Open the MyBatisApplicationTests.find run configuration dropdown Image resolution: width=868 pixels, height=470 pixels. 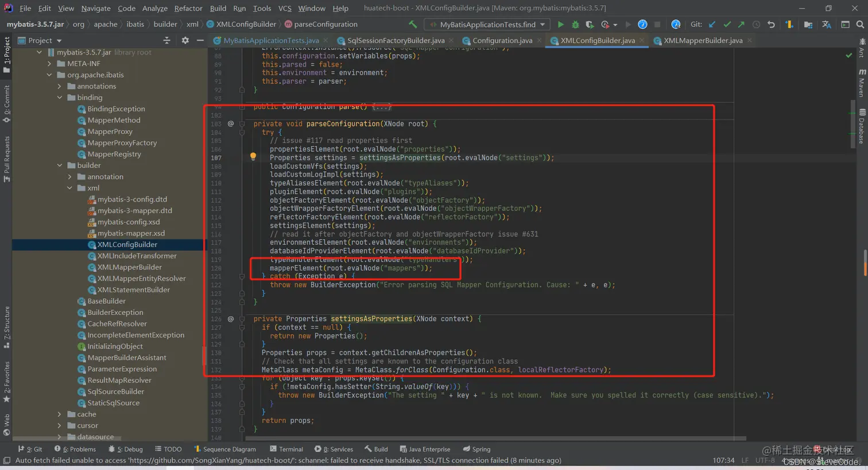pos(488,24)
